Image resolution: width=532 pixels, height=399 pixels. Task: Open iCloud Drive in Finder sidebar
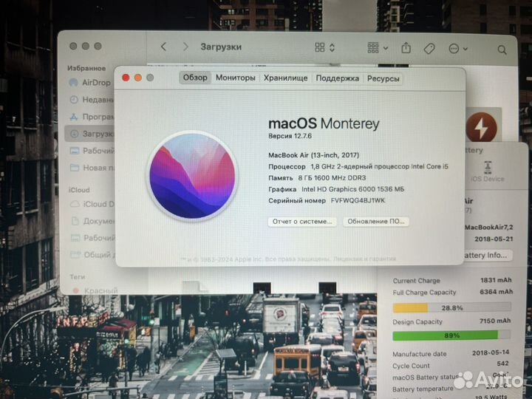[x=92, y=204]
